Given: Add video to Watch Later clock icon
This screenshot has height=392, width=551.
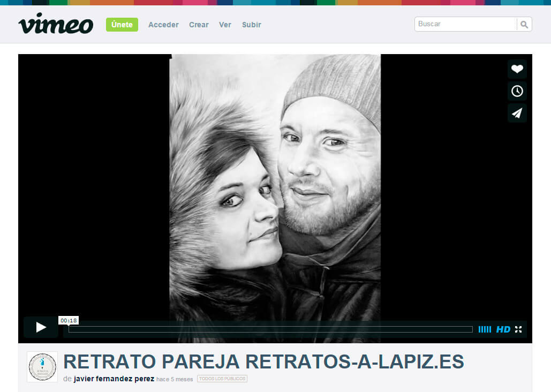Looking at the screenshot, I should [517, 91].
